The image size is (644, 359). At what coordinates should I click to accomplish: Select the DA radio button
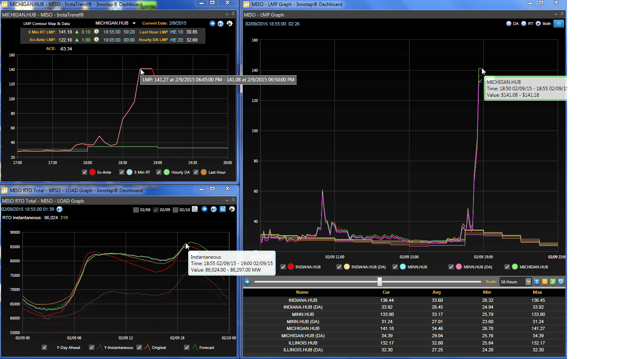(x=509, y=23)
